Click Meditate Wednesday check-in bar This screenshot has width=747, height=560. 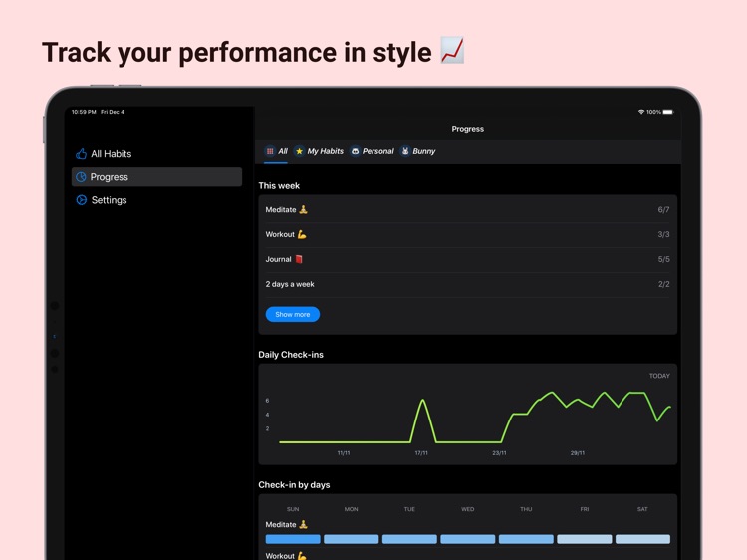[x=468, y=539]
